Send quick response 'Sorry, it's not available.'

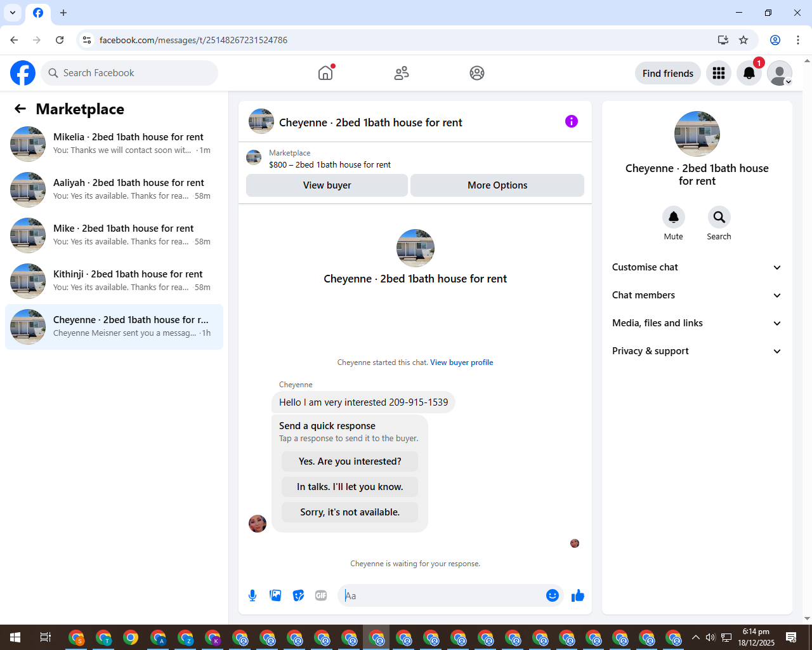click(x=350, y=512)
